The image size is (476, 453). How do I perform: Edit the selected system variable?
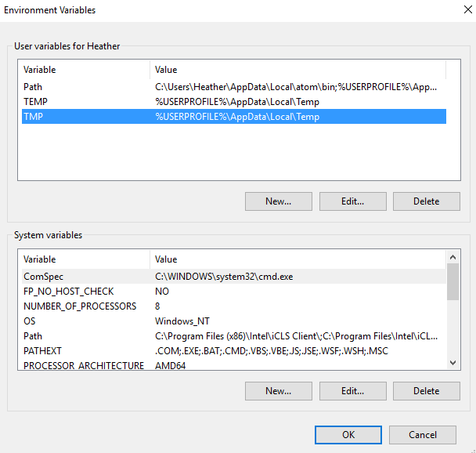(352, 390)
